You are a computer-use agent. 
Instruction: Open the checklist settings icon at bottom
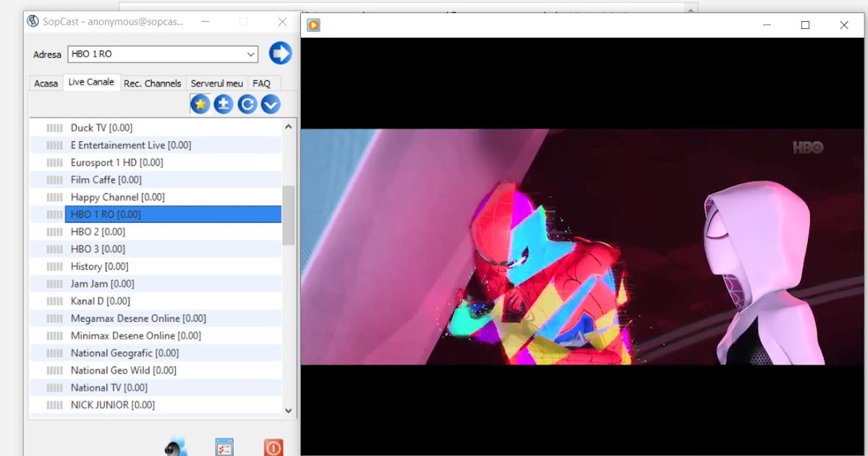pos(224,447)
